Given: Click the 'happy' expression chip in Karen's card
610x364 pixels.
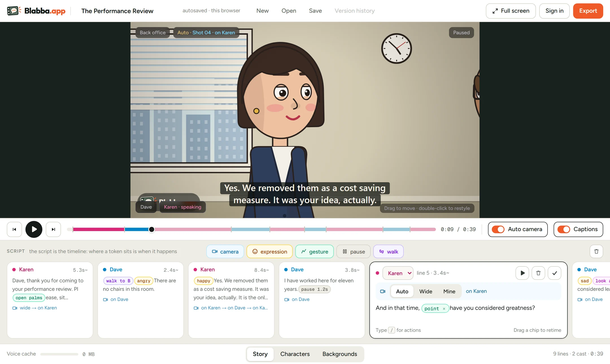Looking at the screenshot, I should click(x=203, y=281).
